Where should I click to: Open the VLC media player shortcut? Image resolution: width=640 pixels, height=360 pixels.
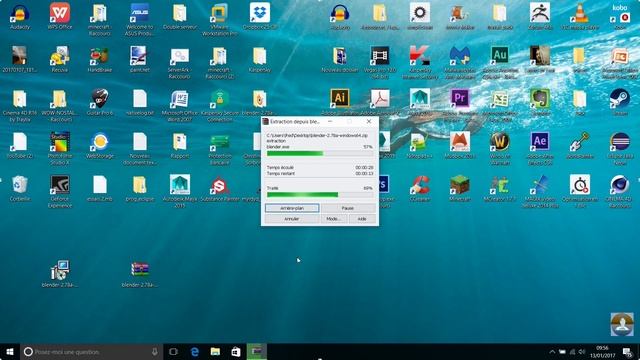click(580, 17)
